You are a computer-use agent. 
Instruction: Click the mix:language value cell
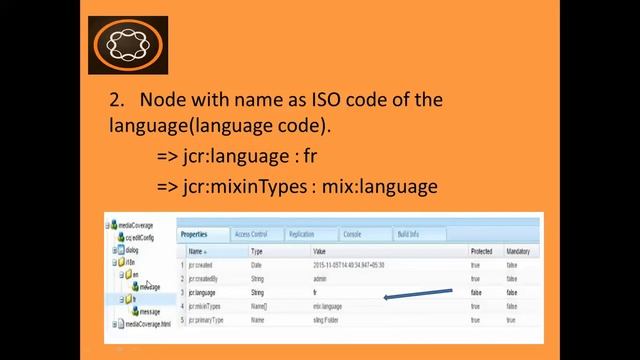click(x=327, y=307)
